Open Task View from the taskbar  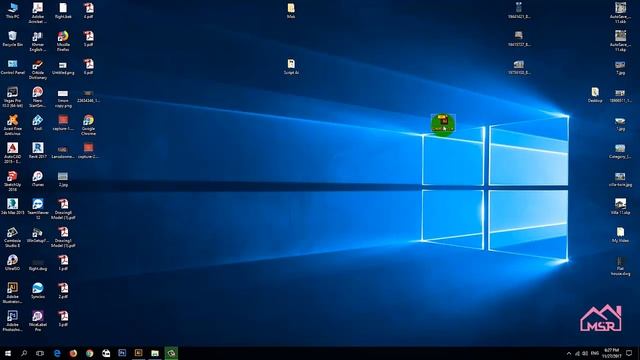click(x=40, y=353)
